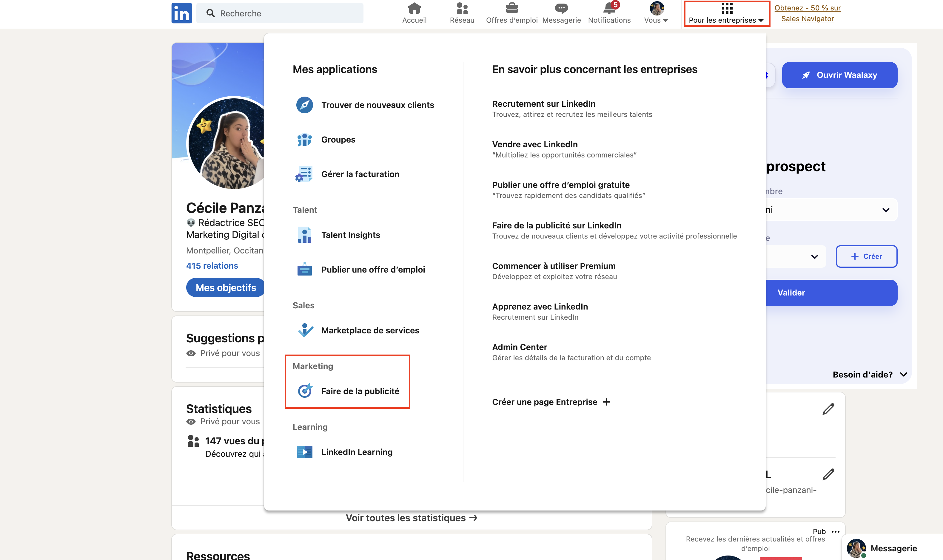Click the Faire de la publicité target icon

click(x=305, y=391)
